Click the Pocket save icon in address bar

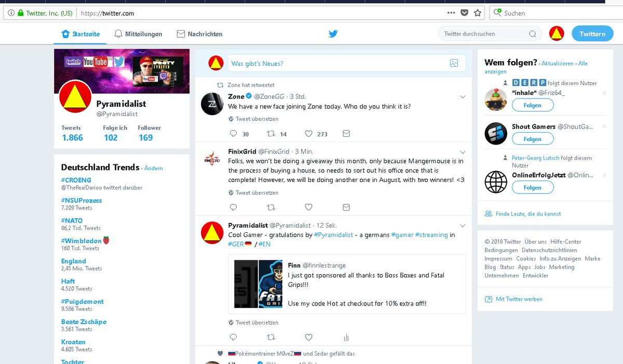pos(465,13)
